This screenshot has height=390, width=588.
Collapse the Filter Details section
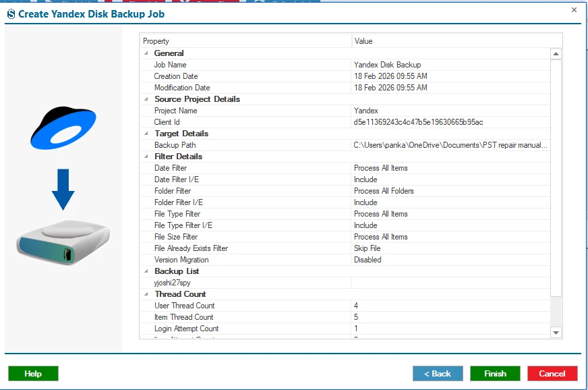pos(146,157)
